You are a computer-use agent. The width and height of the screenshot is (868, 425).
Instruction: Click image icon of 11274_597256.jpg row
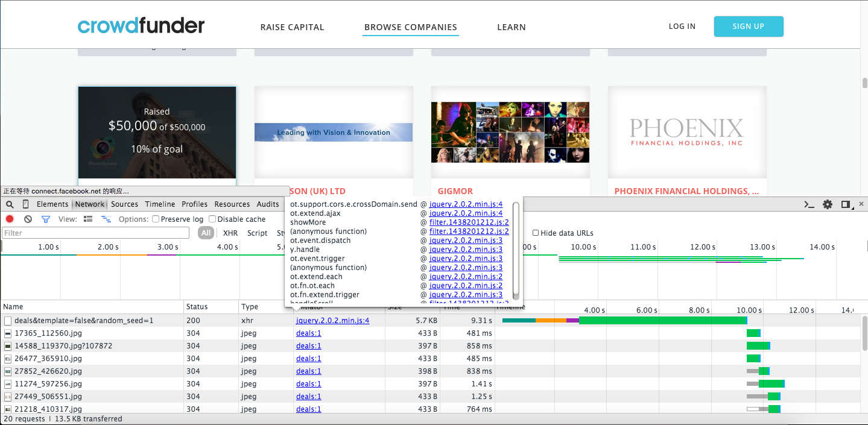coord(8,384)
